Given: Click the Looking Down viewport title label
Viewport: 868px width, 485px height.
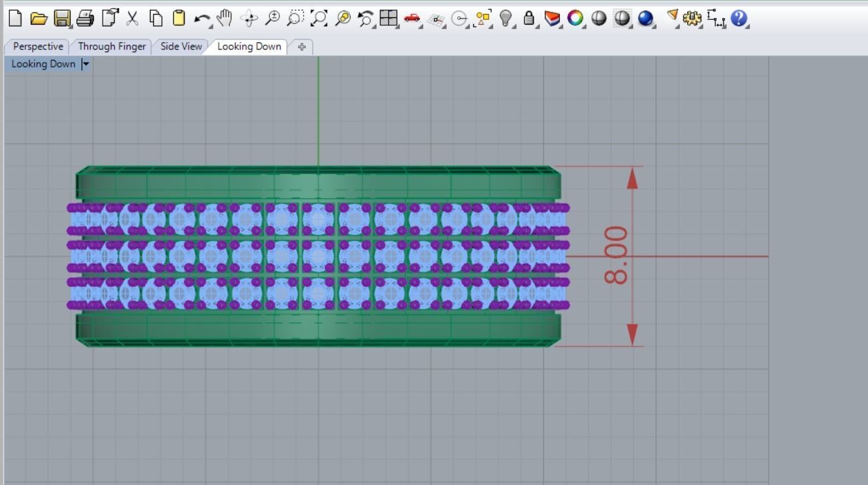Looking at the screenshot, I should (x=43, y=64).
